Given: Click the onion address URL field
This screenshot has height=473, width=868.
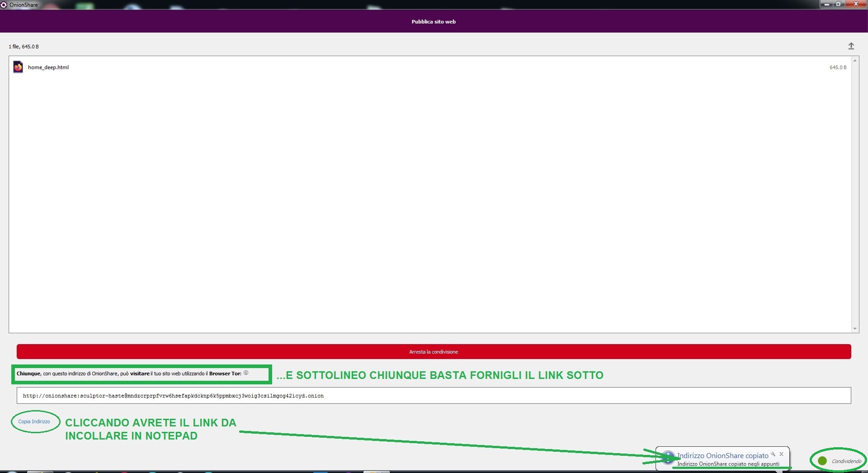Looking at the screenshot, I should 434,396.
